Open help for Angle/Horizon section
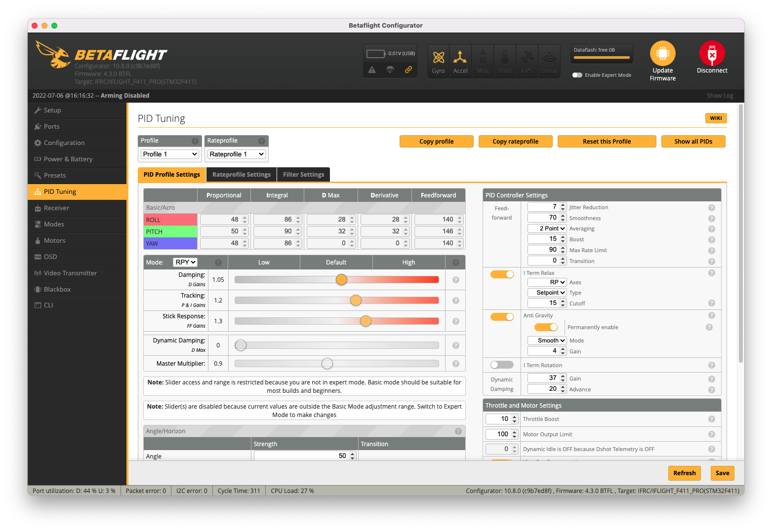 click(458, 431)
